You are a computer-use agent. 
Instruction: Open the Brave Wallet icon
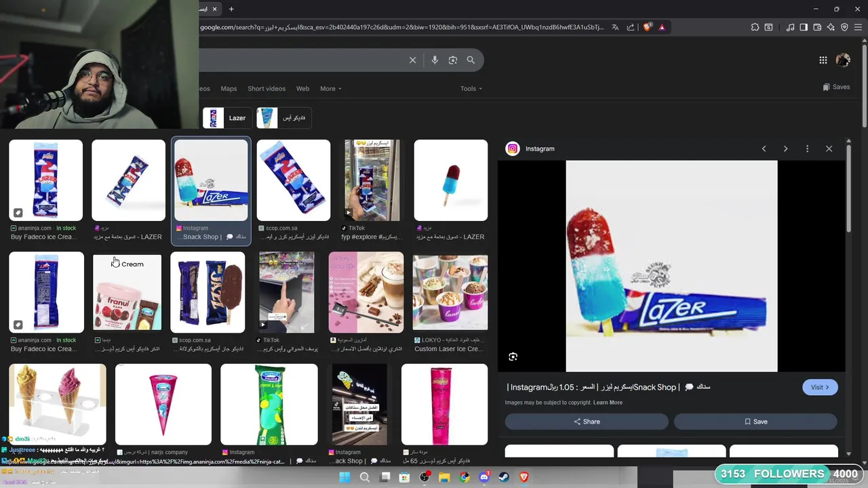tap(817, 27)
